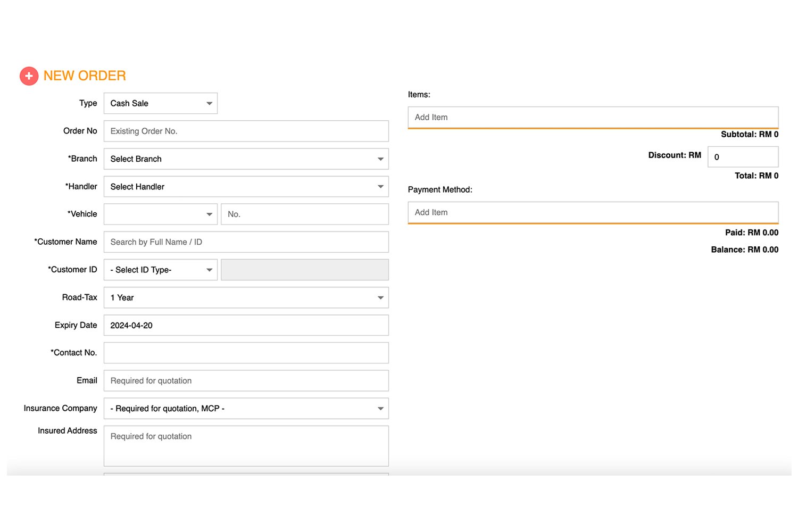Click the red plus New Order icon
Image resolution: width=798 pixels, height=532 pixels.
tap(29, 76)
